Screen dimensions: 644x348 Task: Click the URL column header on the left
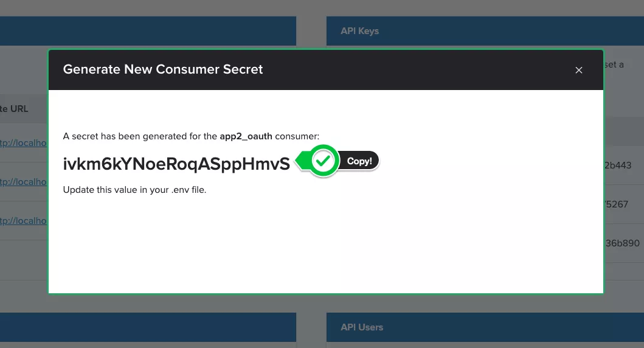coord(15,108)
